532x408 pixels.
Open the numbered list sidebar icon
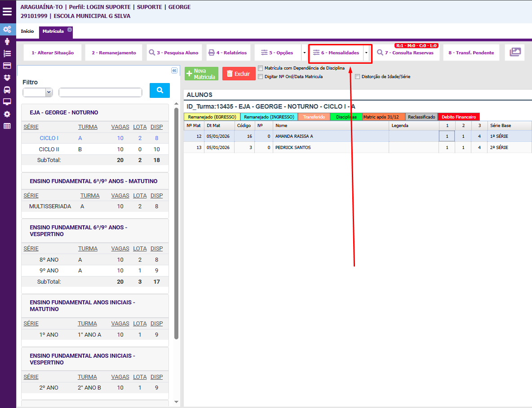pos(7,53)
